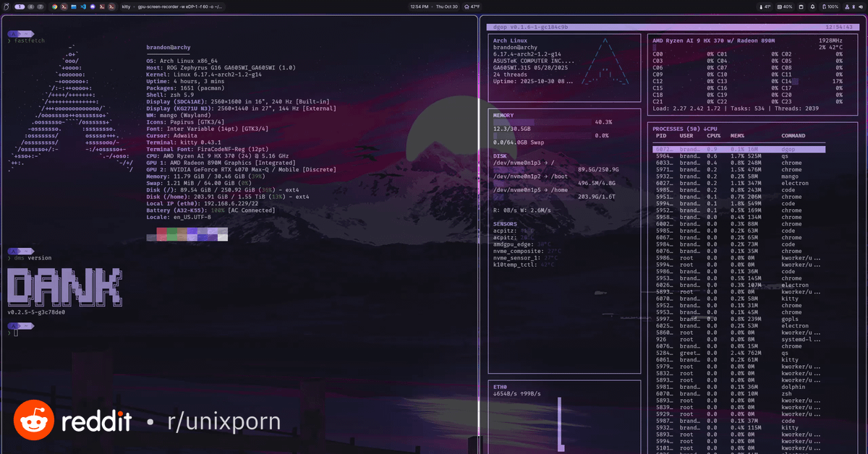Switch to workspace 4 in the bar
The height and width of the screenshot is (454, 868).
31,7
